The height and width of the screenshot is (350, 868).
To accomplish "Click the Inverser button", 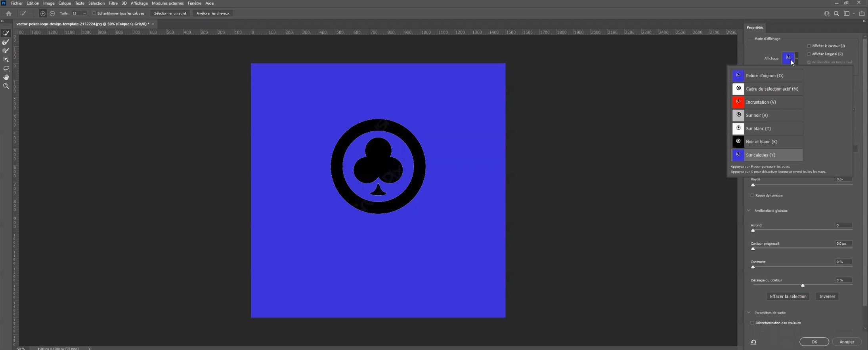I will pyautogui.click(x=827, y=297).
